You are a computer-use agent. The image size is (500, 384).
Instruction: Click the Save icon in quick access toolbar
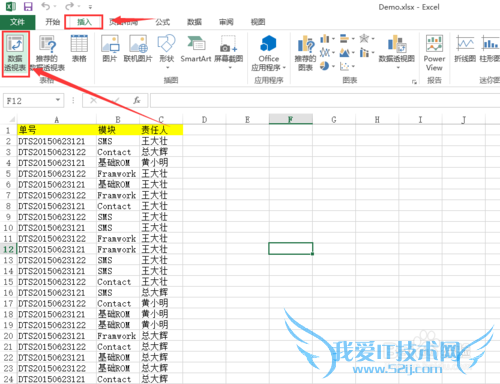tap(28, 7)
